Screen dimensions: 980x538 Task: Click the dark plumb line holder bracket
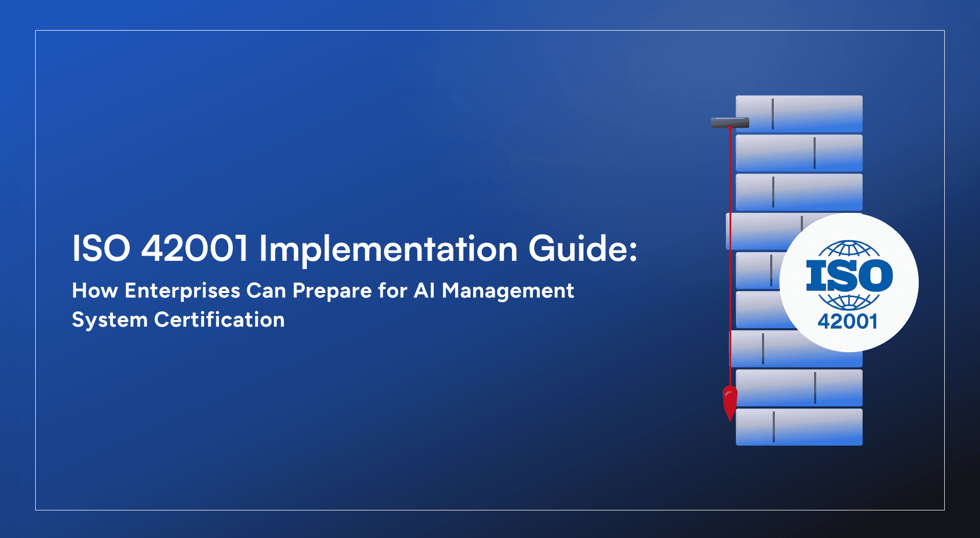pyautogui.click(x=730, y=123)
